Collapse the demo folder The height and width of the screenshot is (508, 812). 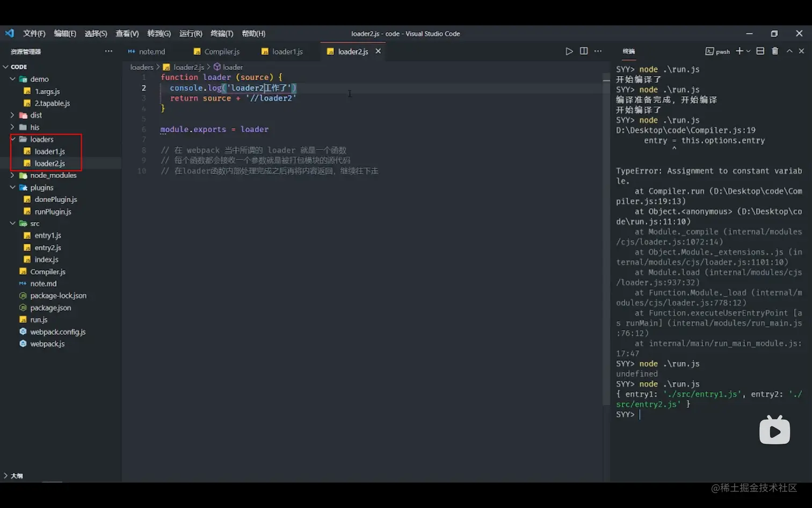click(x=13, y=79)
